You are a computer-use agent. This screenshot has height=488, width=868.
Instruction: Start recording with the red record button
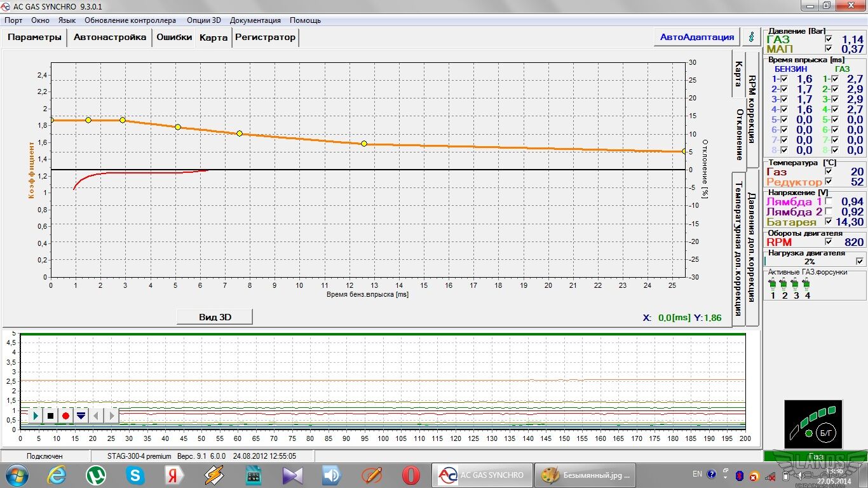(x=65, y=416)
